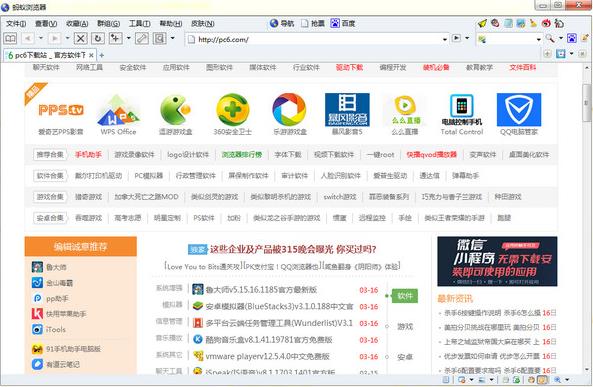This screenshot has width=593, height=387.
Task: Close the pc6下载站 tab
Action: (x=91, y=55)
